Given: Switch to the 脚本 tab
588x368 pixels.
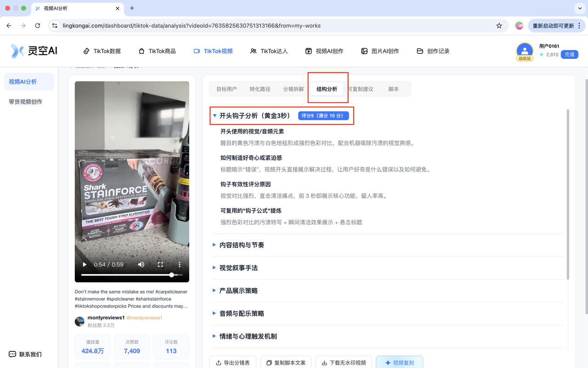Looking at the screenshot, I should (x=394, y=89).
